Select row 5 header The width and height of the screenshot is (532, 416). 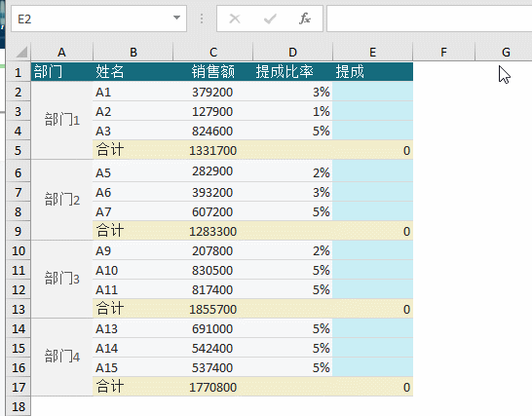point(18,150)
